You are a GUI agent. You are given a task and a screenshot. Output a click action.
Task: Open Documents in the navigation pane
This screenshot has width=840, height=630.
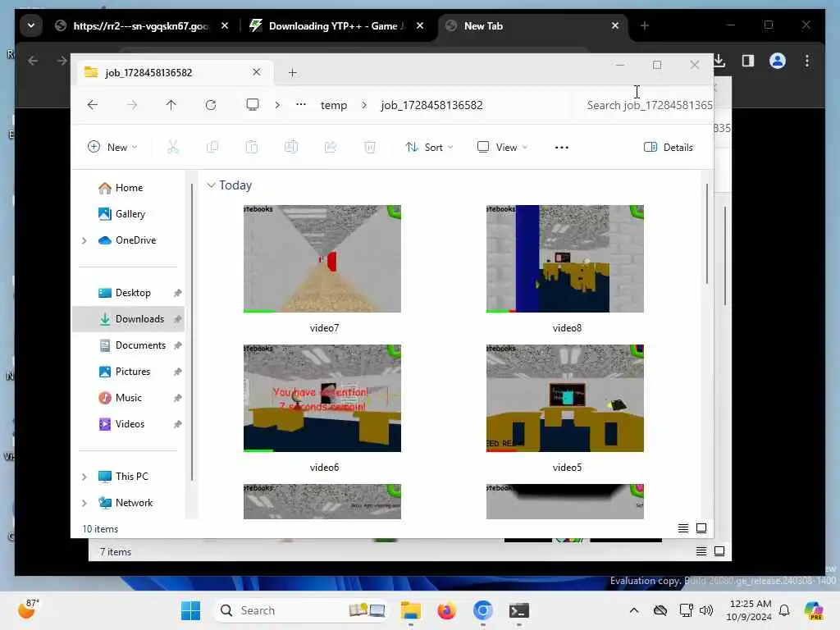point(129,345)
